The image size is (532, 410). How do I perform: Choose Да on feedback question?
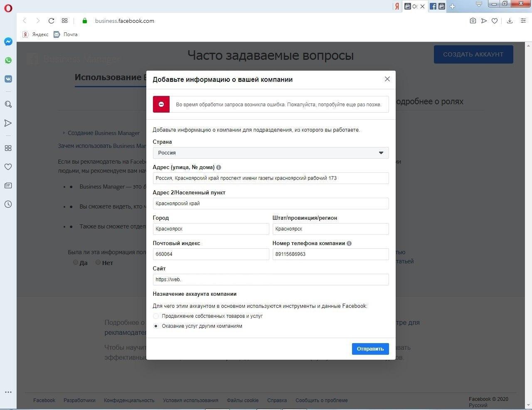76,262
